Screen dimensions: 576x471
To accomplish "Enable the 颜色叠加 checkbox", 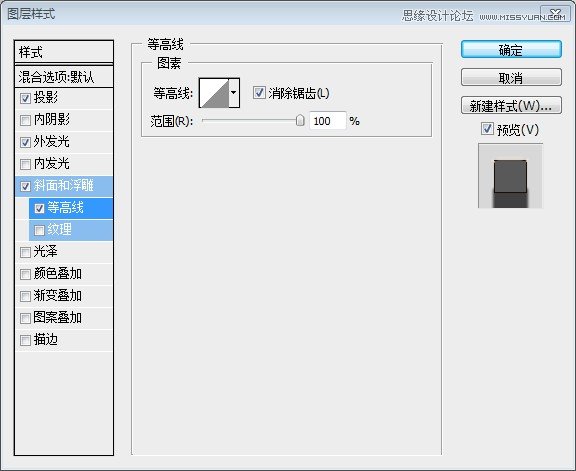I will pos(25,274).
